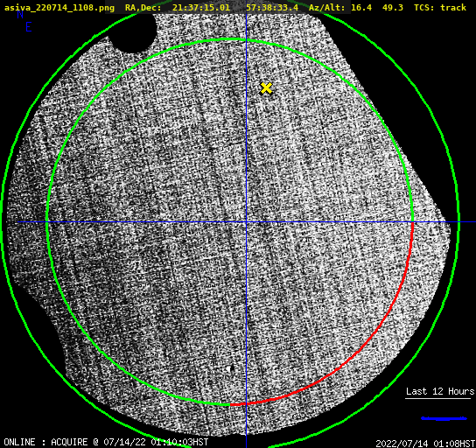This screenshot has height=448, width=476.
Task: Click the asiva_220714_1108.png filename
Action: point(59,8)
